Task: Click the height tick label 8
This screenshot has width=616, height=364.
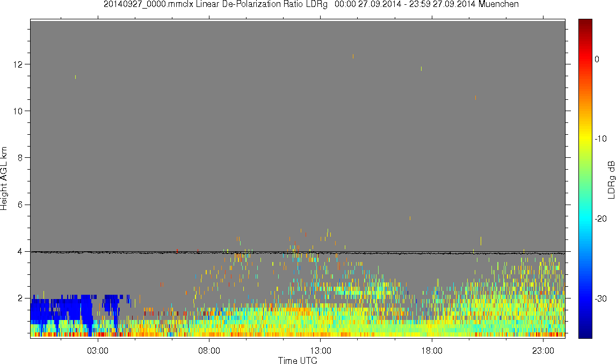Action: point(20,158)
